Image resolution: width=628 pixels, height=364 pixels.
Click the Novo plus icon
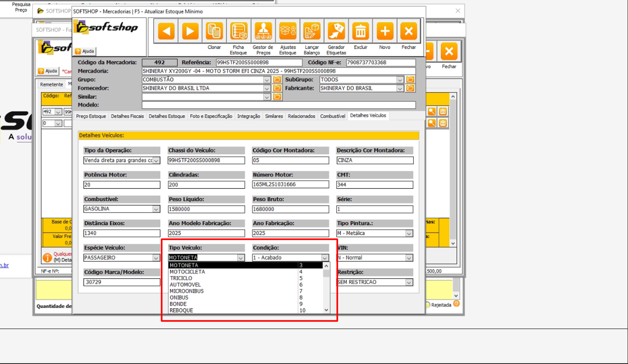click(x=385, y=31)
